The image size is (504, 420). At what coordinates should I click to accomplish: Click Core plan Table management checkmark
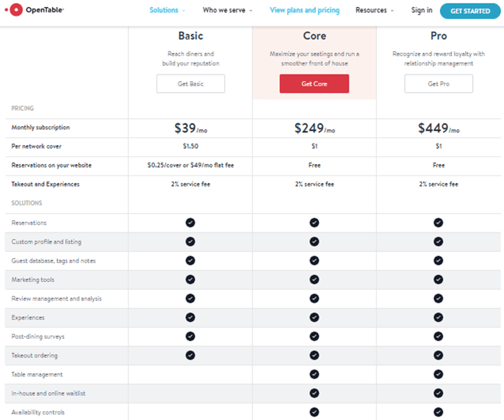click(314, 374)
